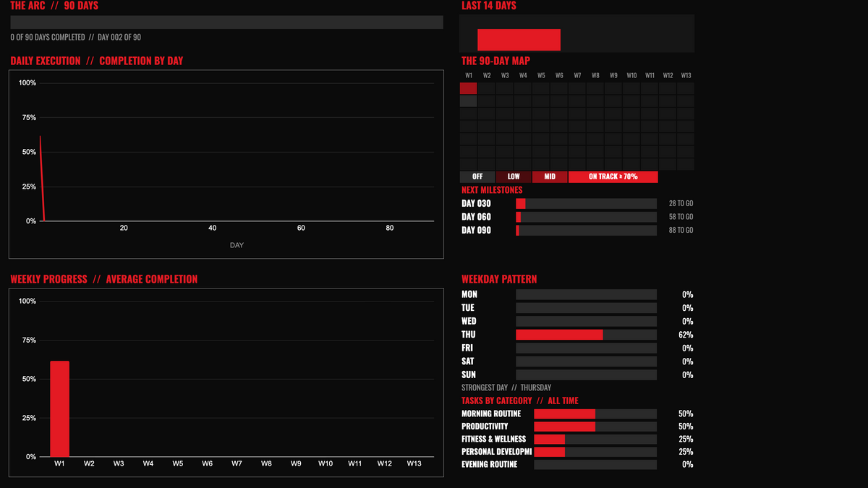This screenshot has height=488, width=868.
Task: Click the 20 tick on the day axis
Action: coord(124,228)
